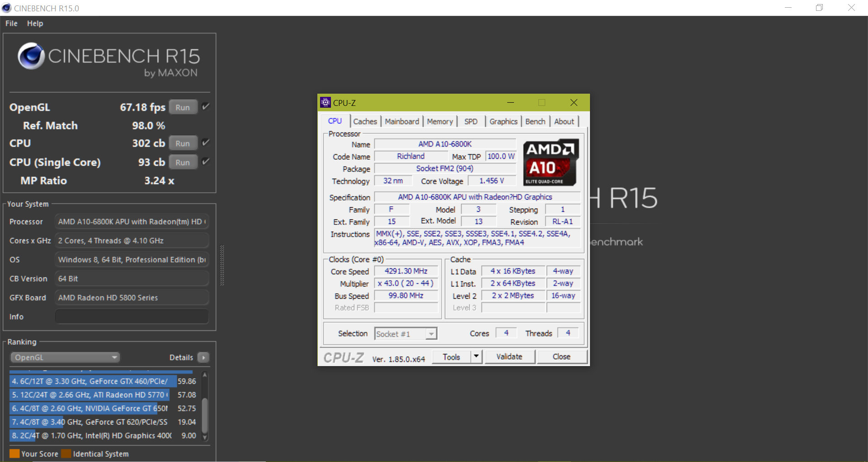The width and height of the screenshot is (868, 462).
Task: Click the panel splitter grip handle
Action: [x=222, y=266]
